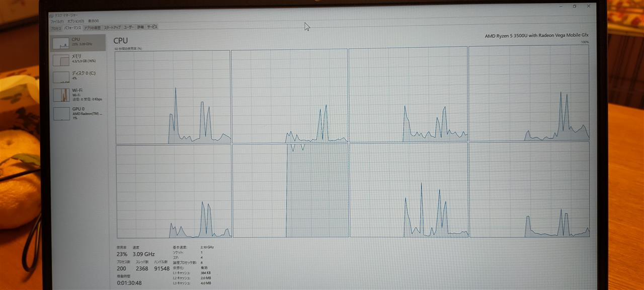Image resolution: width=644 pixels, height=290 pixels.
Task: Select メモリ in the performance sidebar
Action: pos(78,59)
